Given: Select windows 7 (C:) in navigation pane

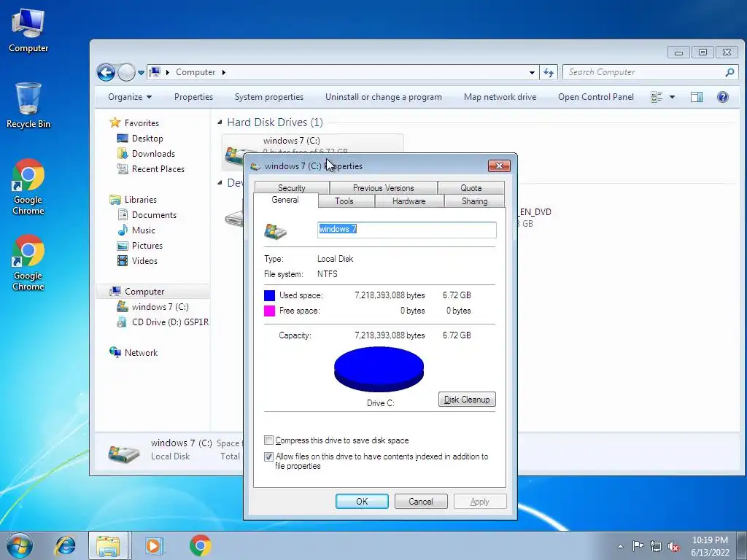Looking at the screenshot, I should [160, 307].
